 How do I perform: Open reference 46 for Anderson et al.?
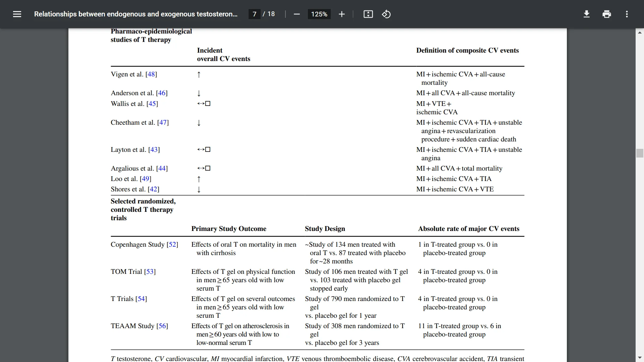[162, 93]
